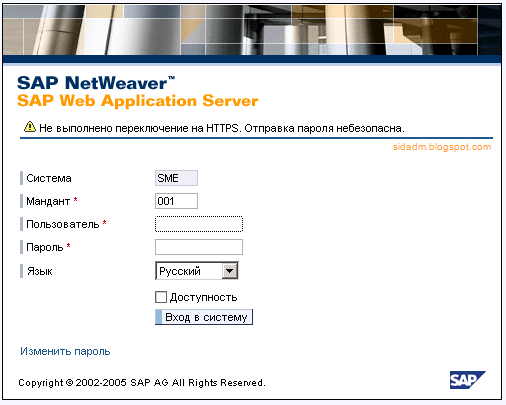The image size is (506, 405).
Task: Click the SAP NetWeaver title logo
Action: tap(96, 83)
